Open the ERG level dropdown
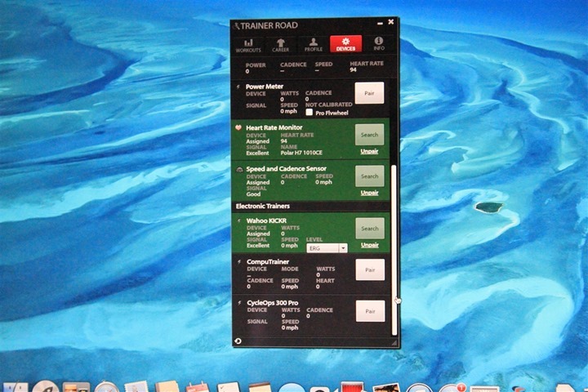 [x=327, y=248]
